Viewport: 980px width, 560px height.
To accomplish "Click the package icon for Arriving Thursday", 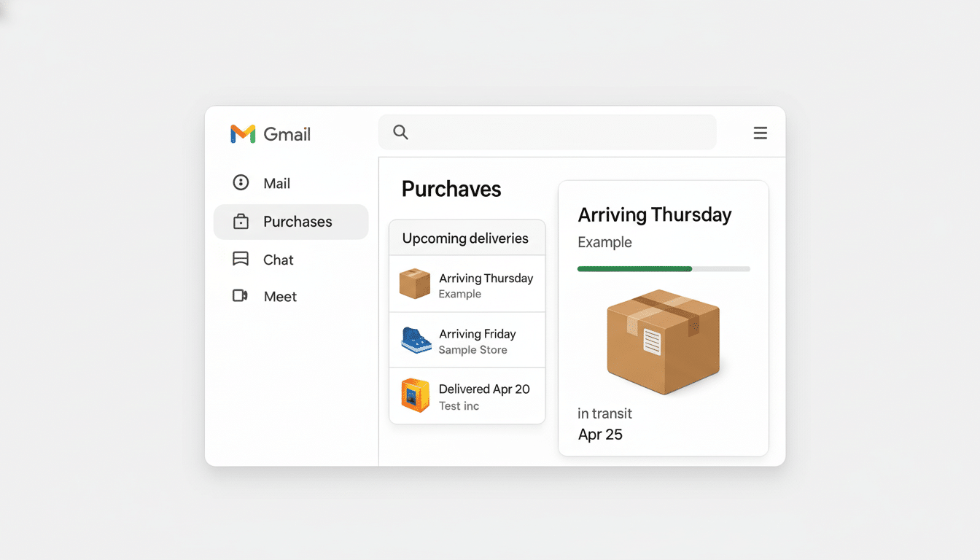I will click(413, 284).
